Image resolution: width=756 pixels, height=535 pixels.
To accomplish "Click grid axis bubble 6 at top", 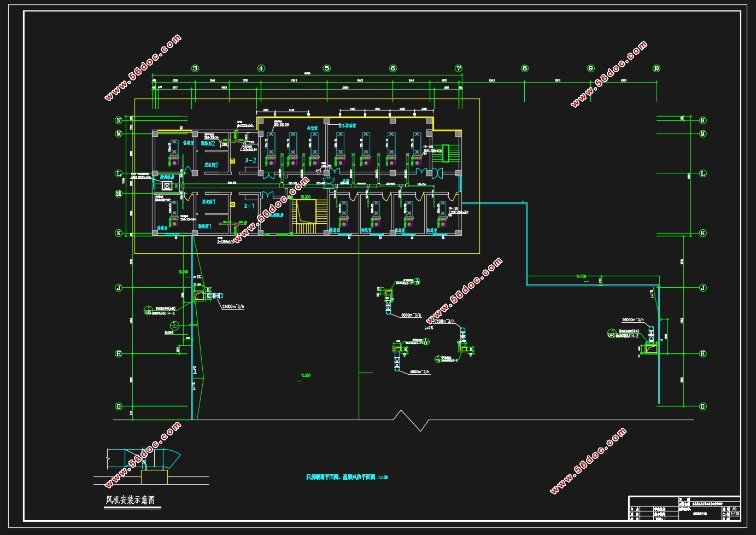I will [393, 68].
